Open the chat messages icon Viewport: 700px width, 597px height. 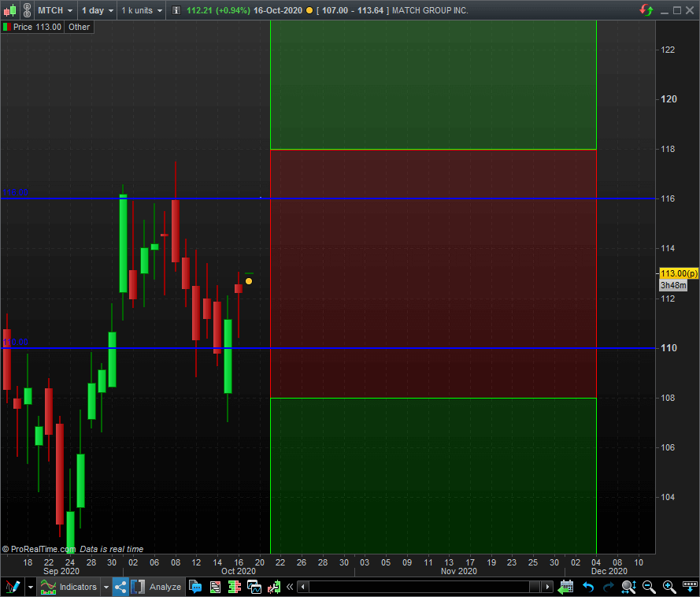point(195,587)
